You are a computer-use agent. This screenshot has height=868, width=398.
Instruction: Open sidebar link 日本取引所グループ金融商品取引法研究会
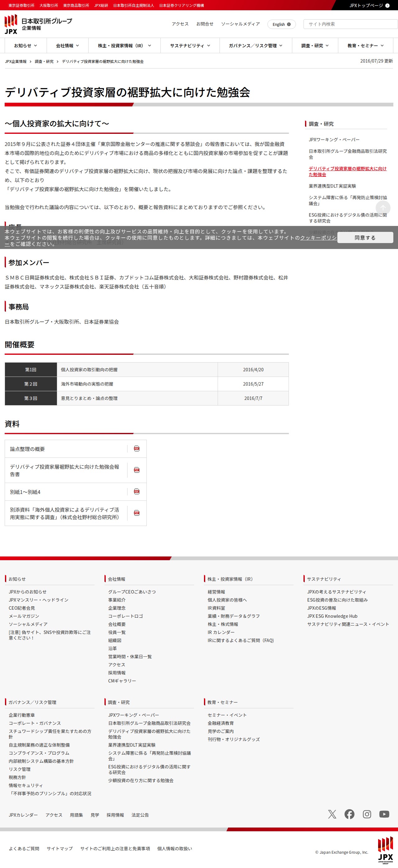[348, 154]
